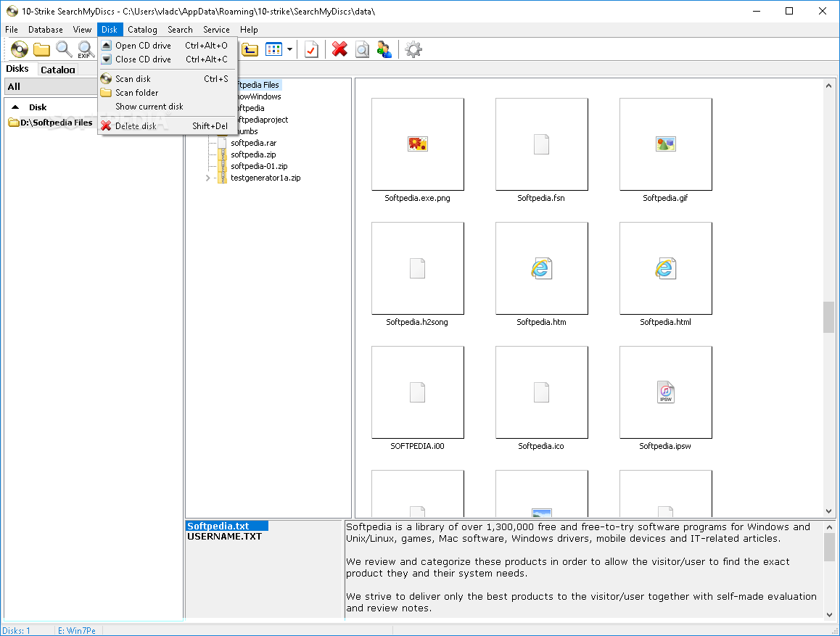Viewport: 840px width, 636px height.
Task: Click the two-users toolbar icon
Action: tap(384, 50)
